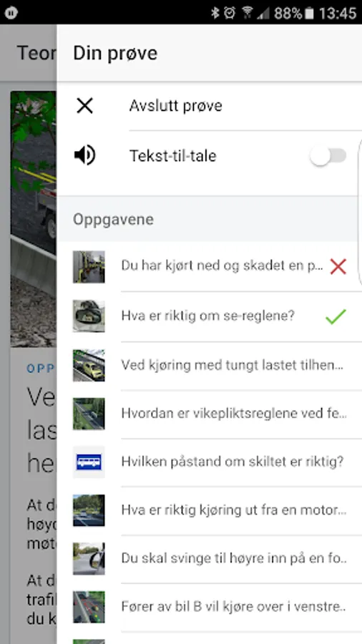Click the red cross result mark
The height and width of the screenshot is (644, 362).
338,267
